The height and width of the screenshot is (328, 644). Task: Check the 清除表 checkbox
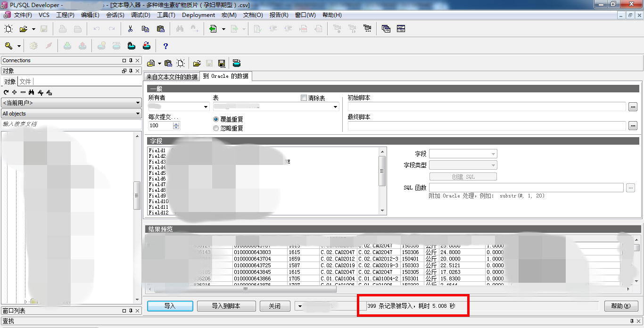pos(304,98)
